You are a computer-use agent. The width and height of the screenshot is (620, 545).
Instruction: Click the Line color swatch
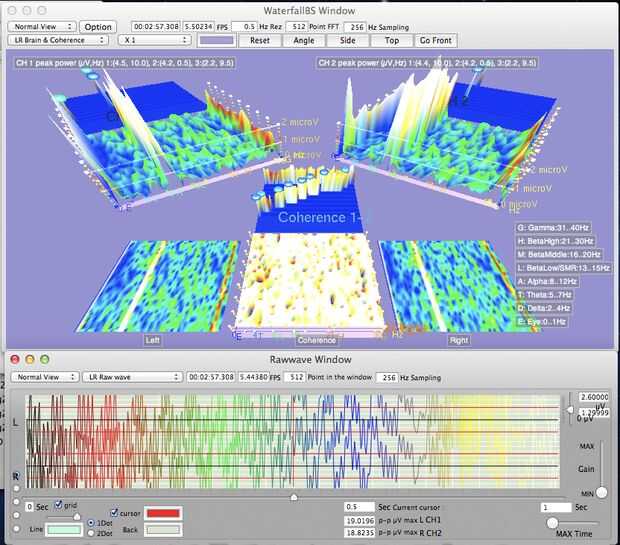64,530
